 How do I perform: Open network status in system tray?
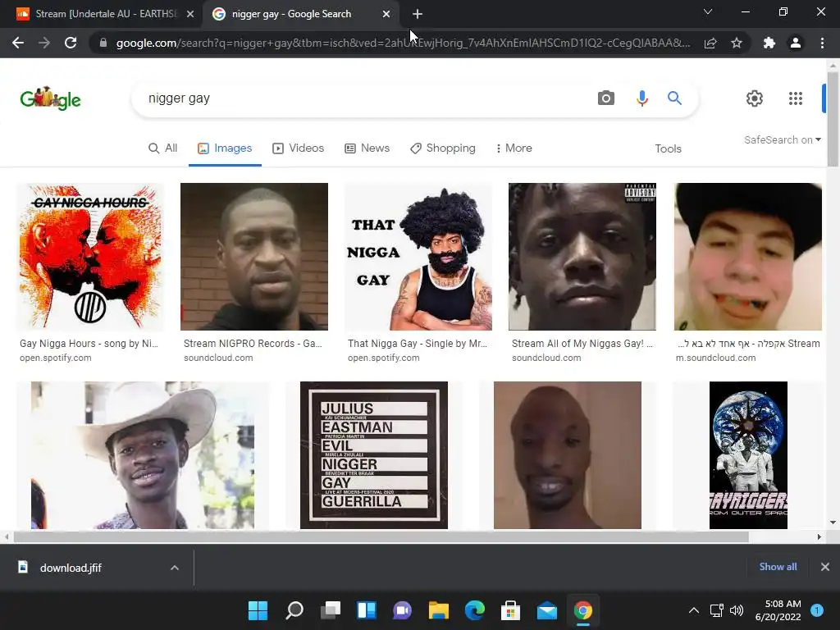[716, 610]
